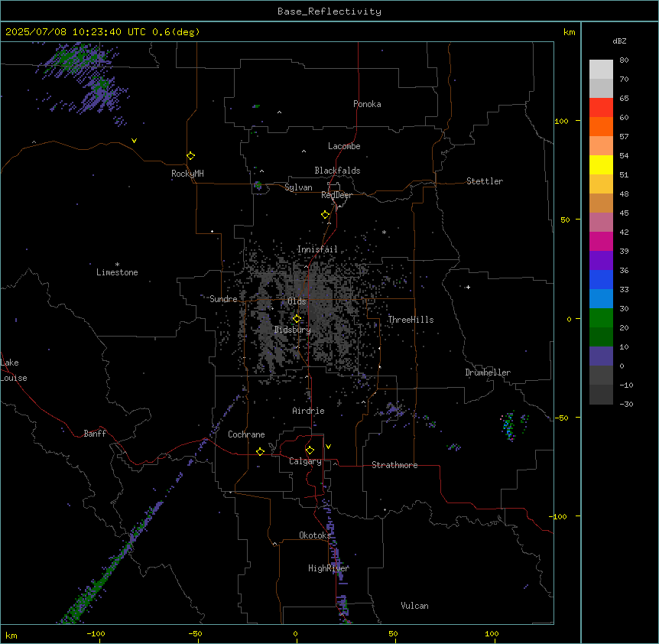This screenshot has width=659, height=644.
Task: Click the Lake Louise label
Action: click(x=14, y=370)
